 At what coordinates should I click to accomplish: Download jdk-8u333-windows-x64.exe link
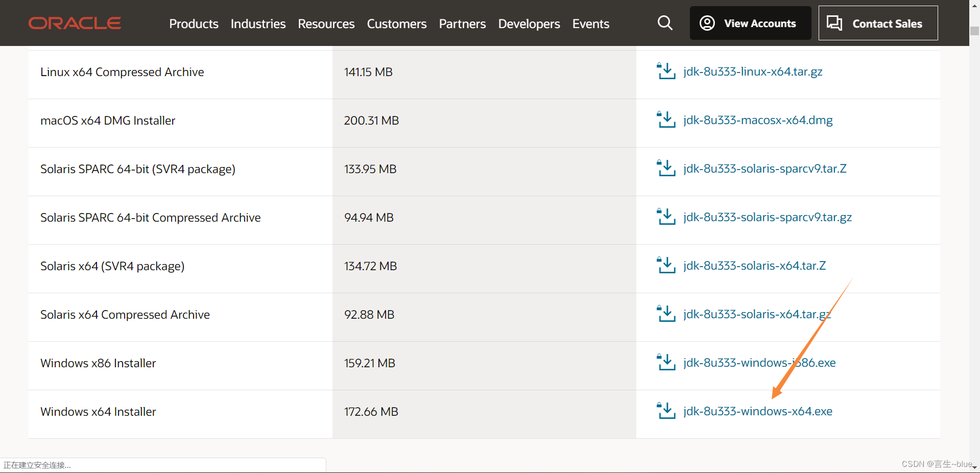click(758, 411)
